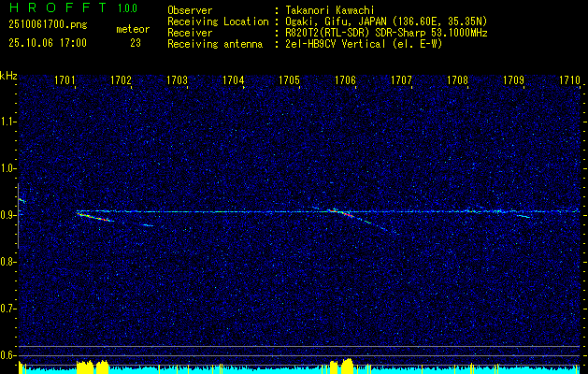Select the file name 2510061700.png
588x374 pixels.
(48, 25)
